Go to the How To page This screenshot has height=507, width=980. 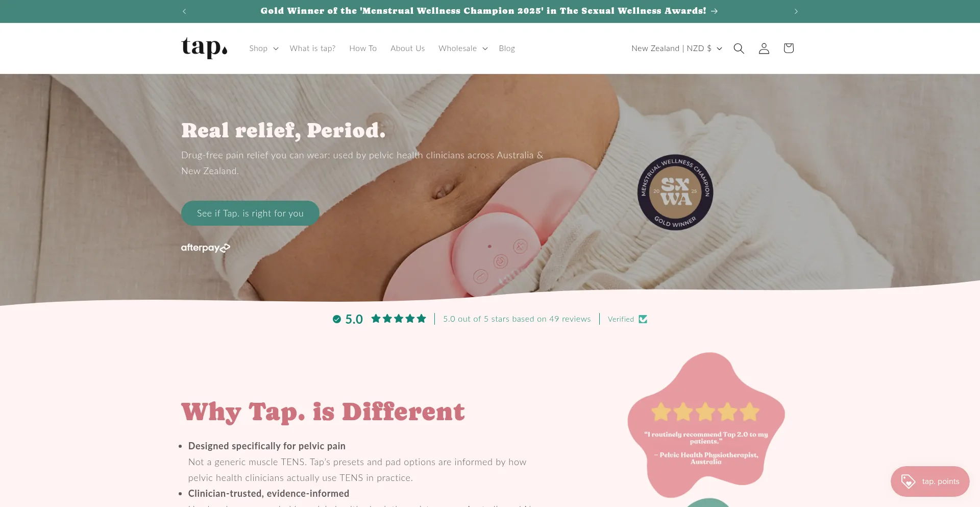(363, 49)
